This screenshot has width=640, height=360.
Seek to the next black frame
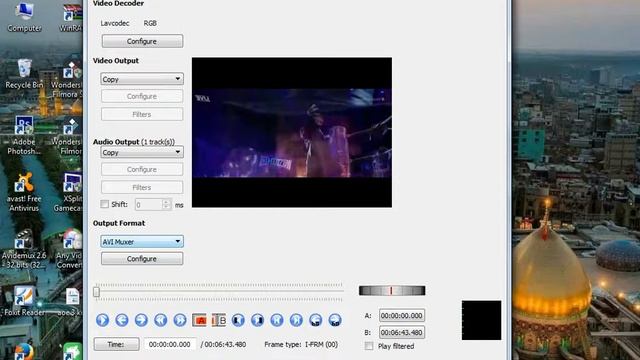258,320
